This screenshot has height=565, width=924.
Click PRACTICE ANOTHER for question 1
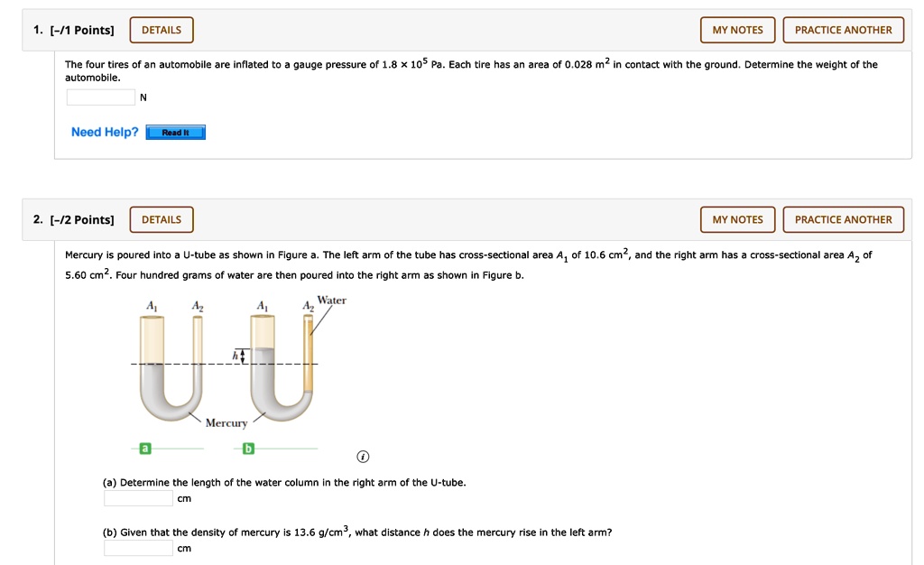coord(844,30)
